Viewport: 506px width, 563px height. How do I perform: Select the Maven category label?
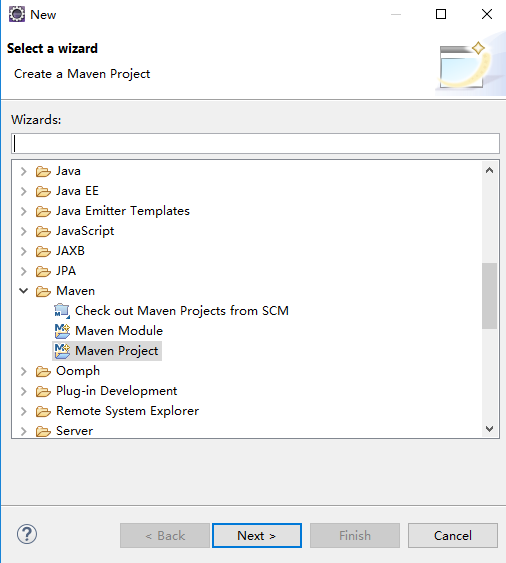(x=75, y=291)
